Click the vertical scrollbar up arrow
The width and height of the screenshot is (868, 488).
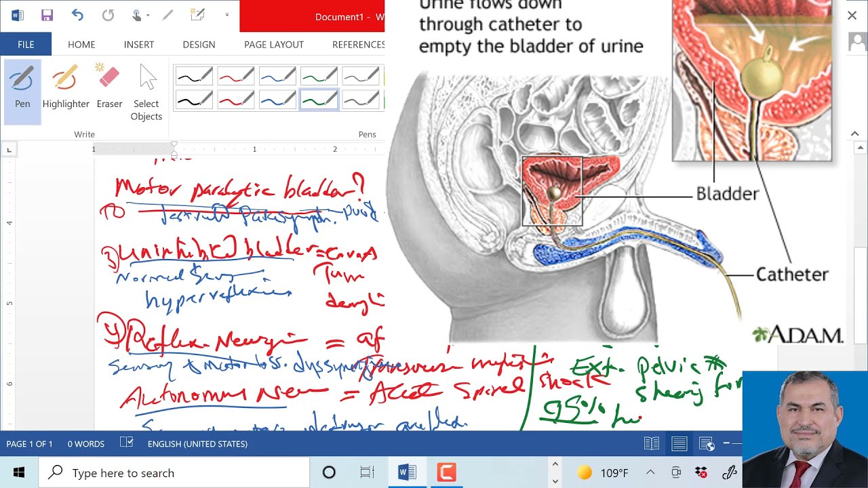(861, 147)
